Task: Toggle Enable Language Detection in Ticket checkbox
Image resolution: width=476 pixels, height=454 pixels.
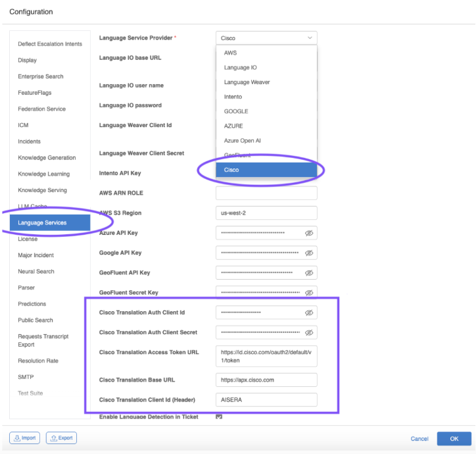Action: (219, 416)
